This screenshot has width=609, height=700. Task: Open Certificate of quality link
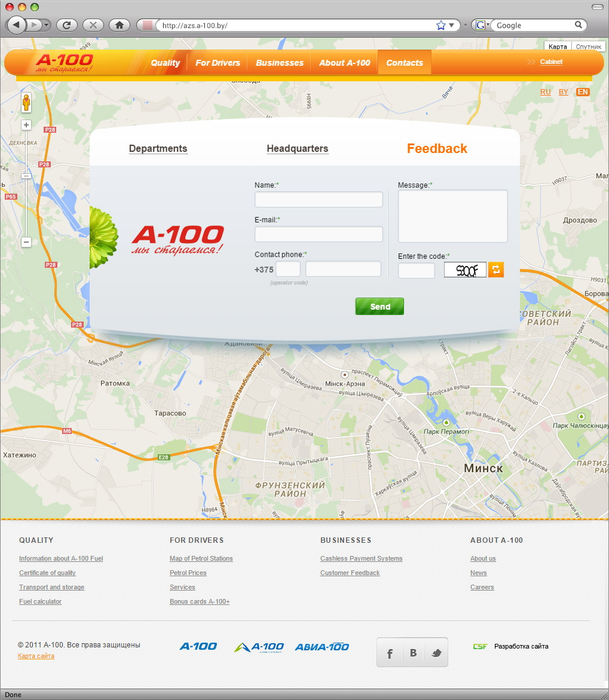tap(47, 573)
